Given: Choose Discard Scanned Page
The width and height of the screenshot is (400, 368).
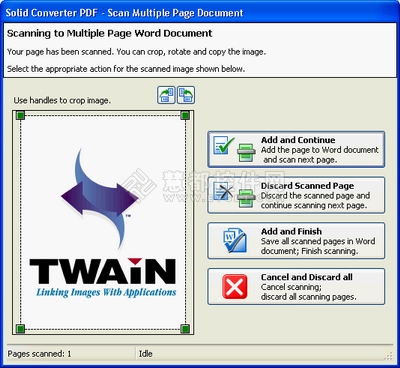Looking at the screenshot, I should [296, 195].
